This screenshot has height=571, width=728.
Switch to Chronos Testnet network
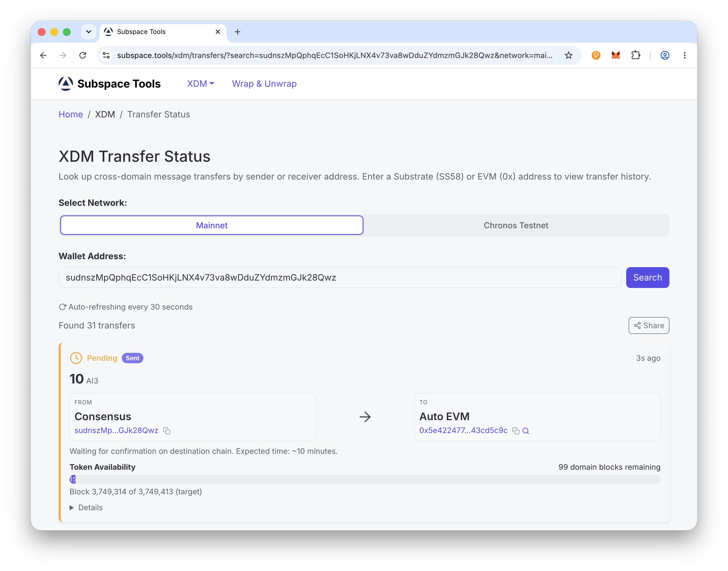[516, 225]
